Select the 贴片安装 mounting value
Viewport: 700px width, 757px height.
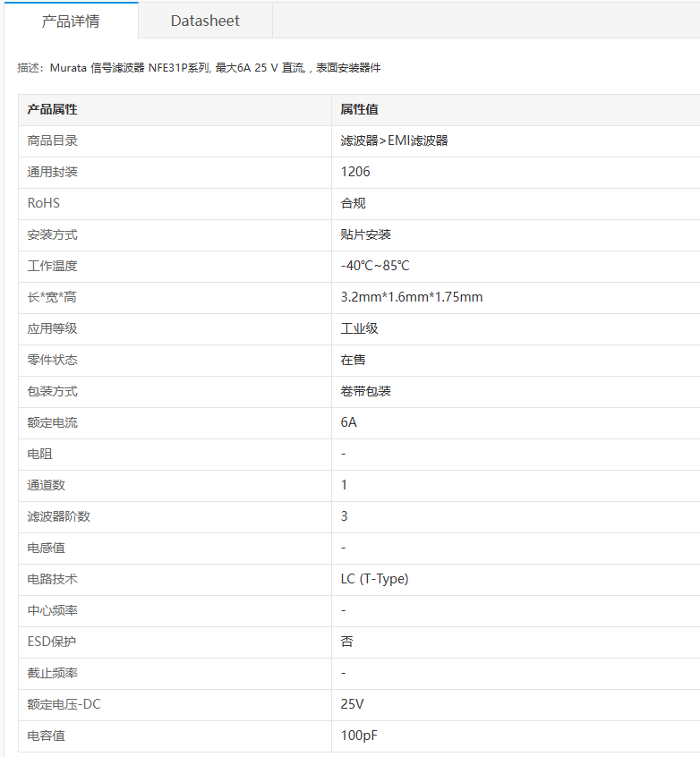365,234
